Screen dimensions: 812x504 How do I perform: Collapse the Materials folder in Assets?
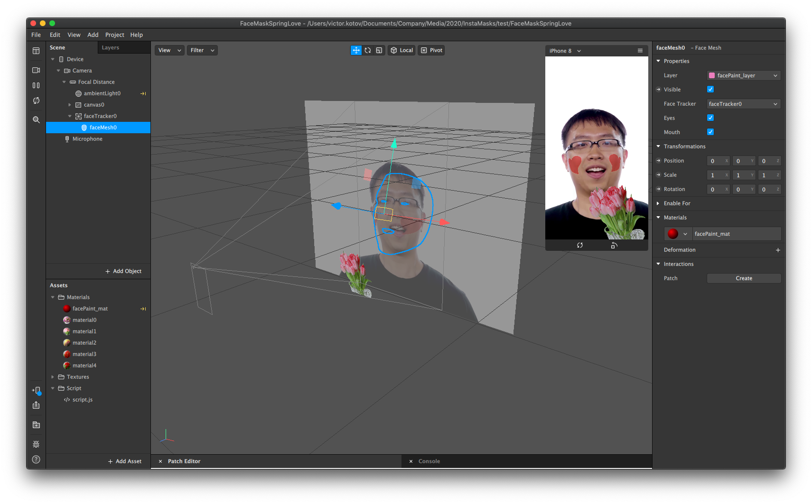click(53, 297)
